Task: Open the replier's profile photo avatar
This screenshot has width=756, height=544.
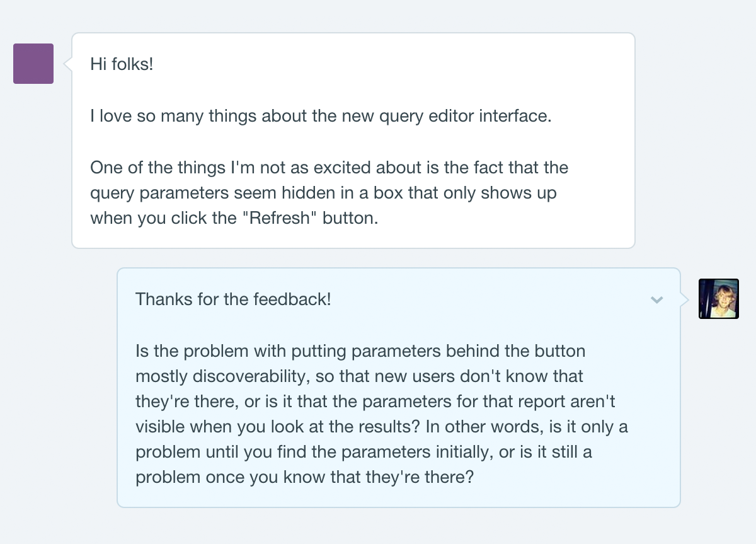Action: 719,299
